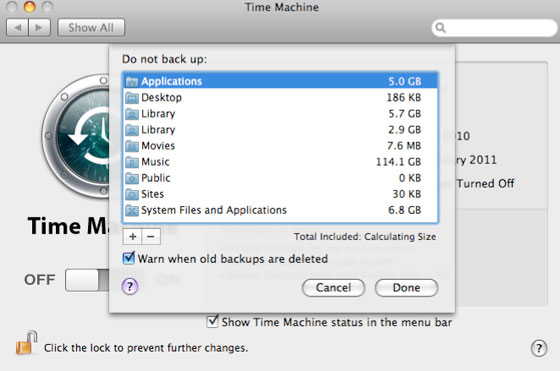Go back with the left arrow
Viewport: 560px width, 371px height.
(17, 27)
